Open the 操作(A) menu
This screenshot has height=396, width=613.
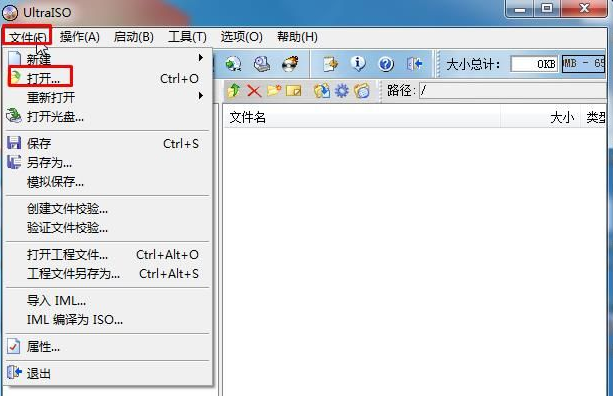coord(80,37)
